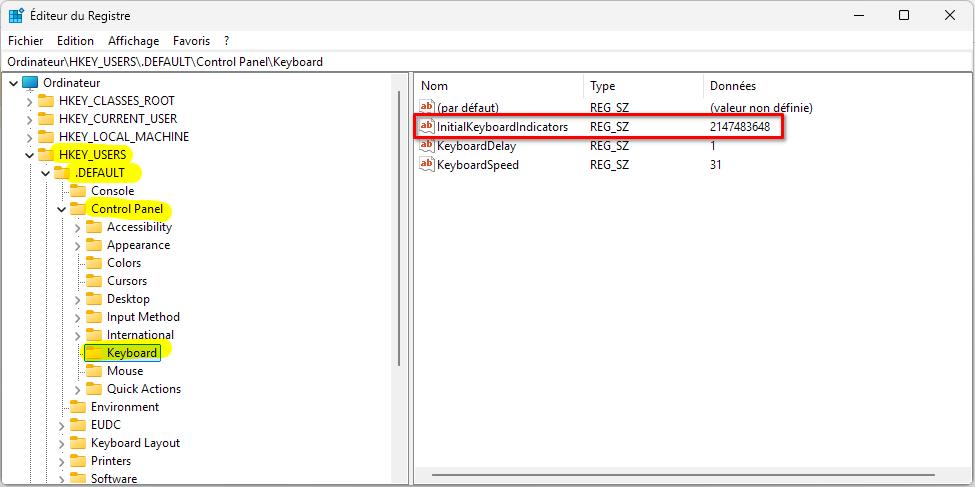
Task: Select the Ordinateur computer icon
Action: [30, 83]
